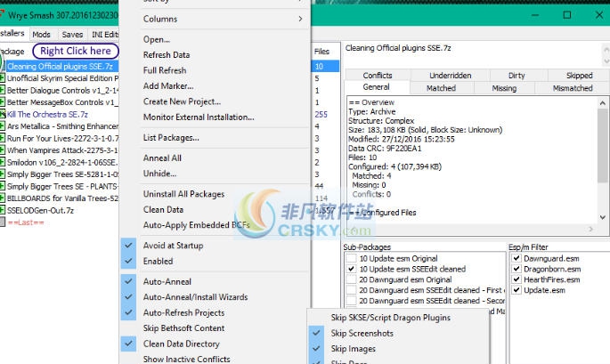This screenshot has width=610, height=364.
Task: Click the green icon next to Smilodon package
Action: 2,162
